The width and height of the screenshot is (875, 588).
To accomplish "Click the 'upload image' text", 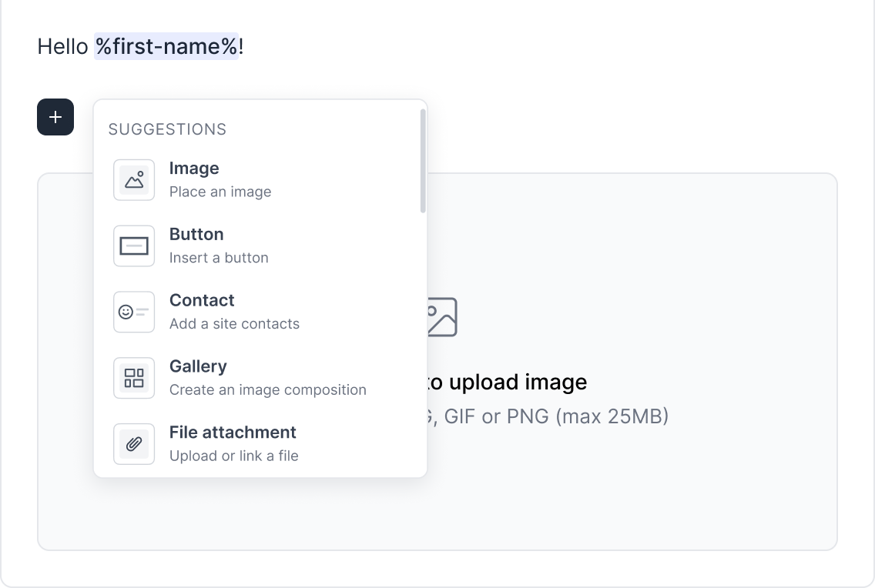I will [518, 383].
